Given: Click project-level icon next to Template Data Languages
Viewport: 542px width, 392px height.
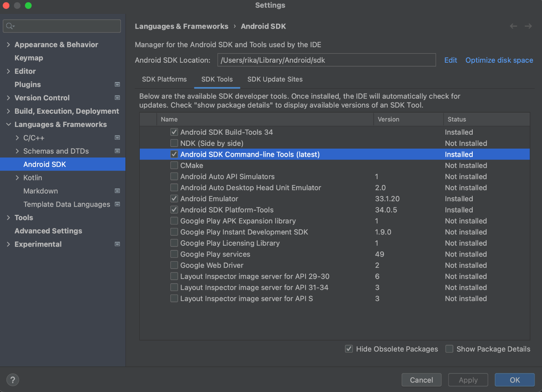Looking at the screenshot, I should pos(117,204).
